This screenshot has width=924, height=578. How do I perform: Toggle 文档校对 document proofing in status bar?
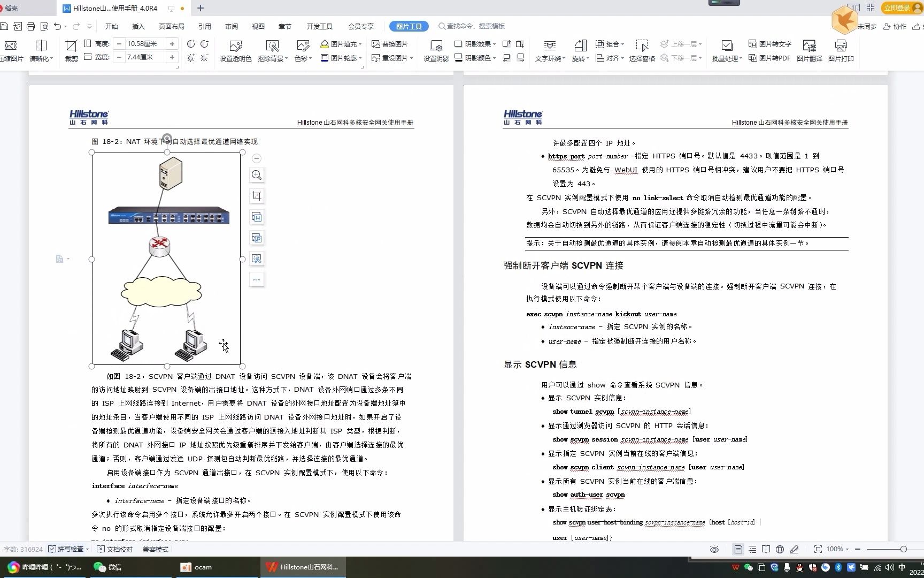coord(114,549)
